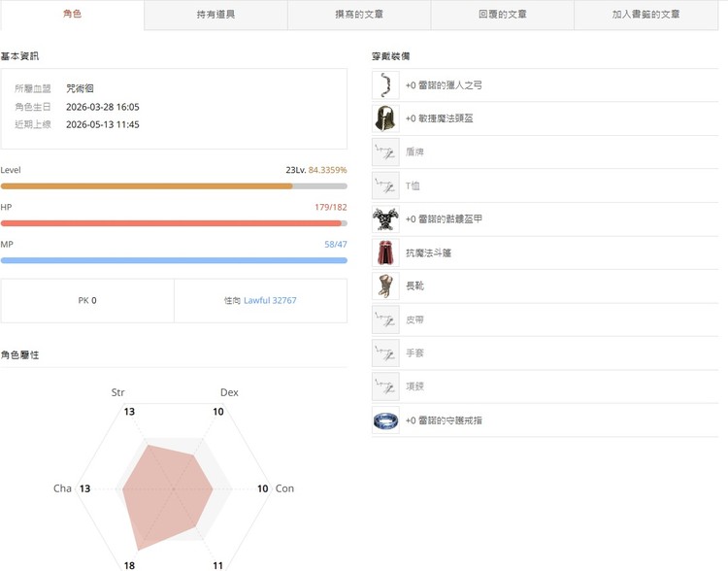The width and height of the screenshot is (728, 571).
Task: Click the empty 皮帶 slot icon
Action: [385, 319]
